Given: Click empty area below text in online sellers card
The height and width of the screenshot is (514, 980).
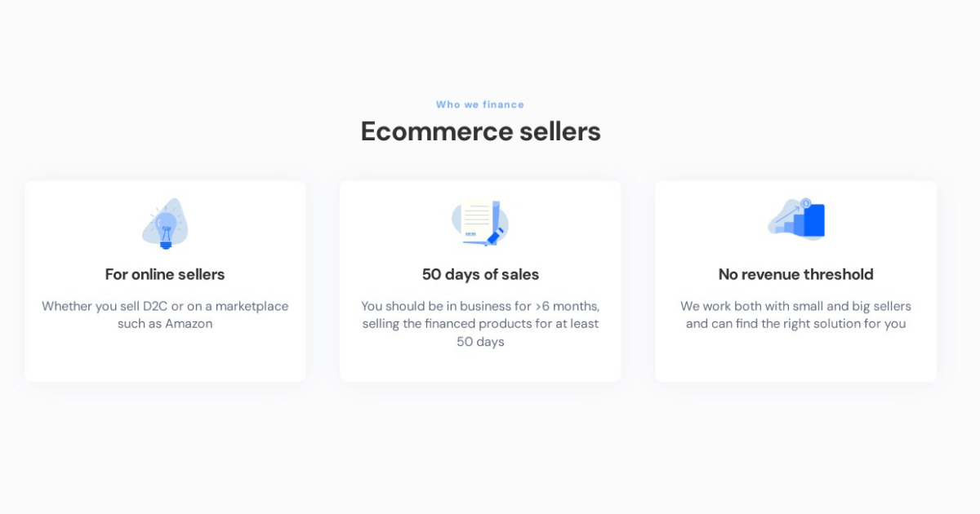Looking at the screenshot, I should coord(165,357).
